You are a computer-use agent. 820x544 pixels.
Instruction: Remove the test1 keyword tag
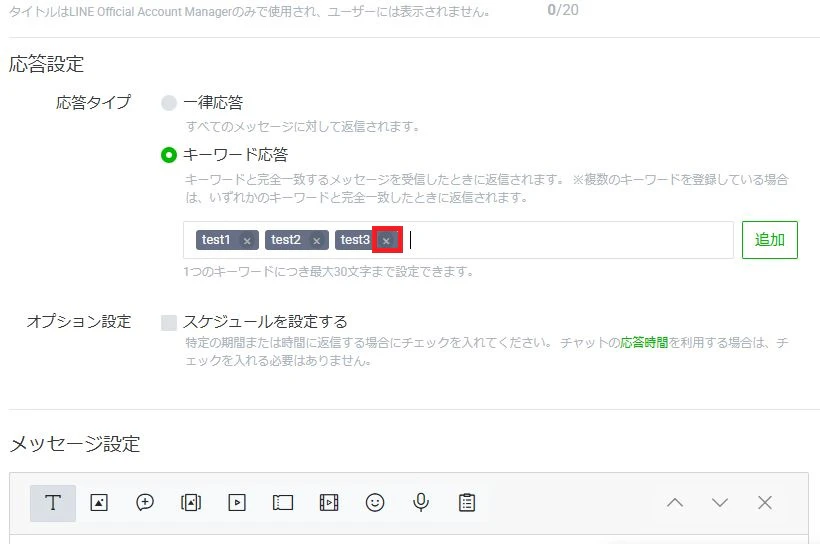(247, 241)
